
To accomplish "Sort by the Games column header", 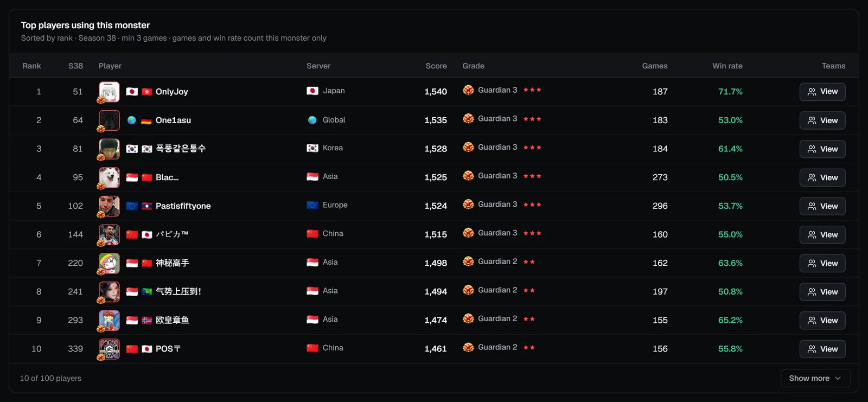I will pyautogui.click(x=655, y=66).
